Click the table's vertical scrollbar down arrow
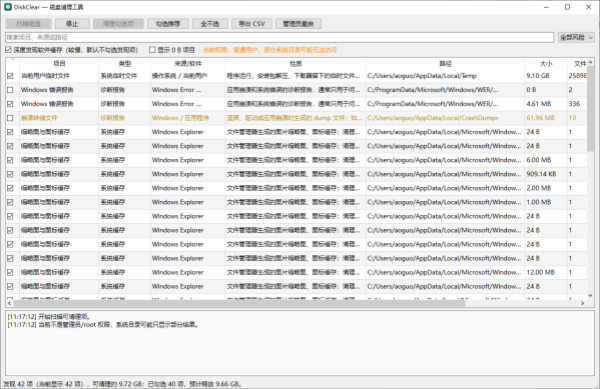Viewport: 600px width, 389px height. (590, 295)
